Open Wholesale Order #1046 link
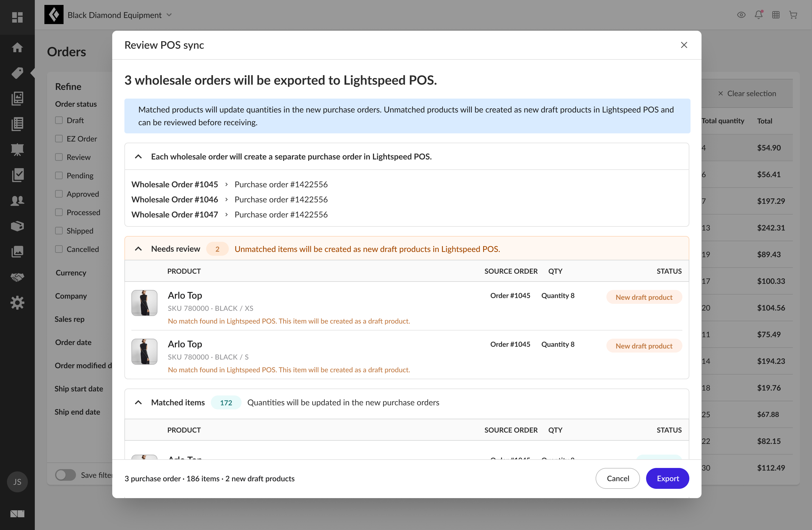The height and width of the screenshot is (530, 812). [x=175, y=199]
